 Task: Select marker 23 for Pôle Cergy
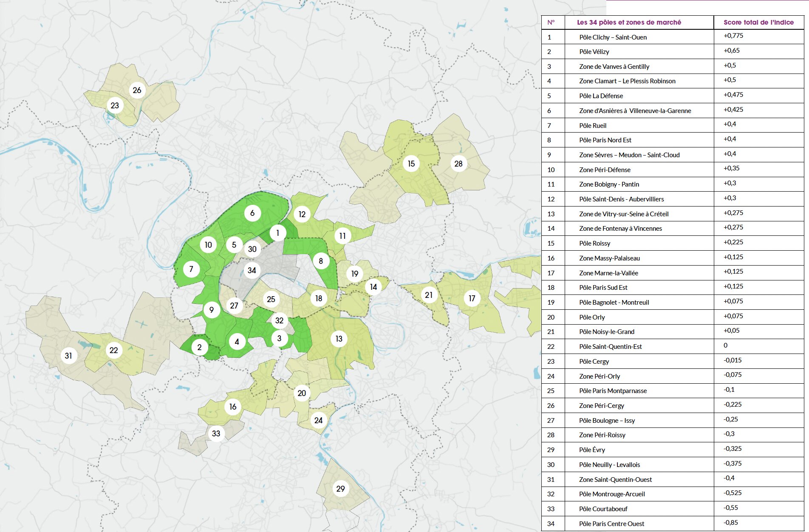(x=114, y=106)
